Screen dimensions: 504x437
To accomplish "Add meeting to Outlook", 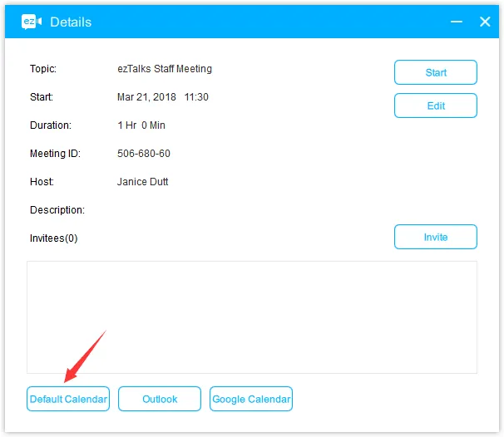I will pos(160,399).
